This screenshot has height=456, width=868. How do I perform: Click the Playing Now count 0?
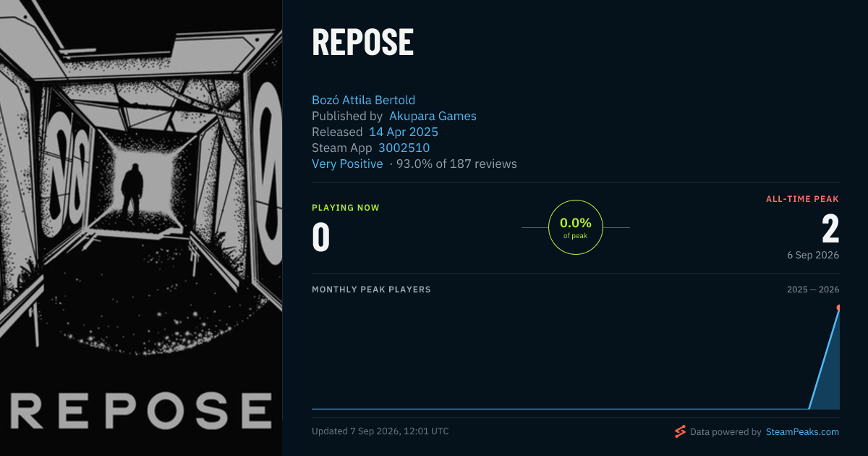point(320,237)
